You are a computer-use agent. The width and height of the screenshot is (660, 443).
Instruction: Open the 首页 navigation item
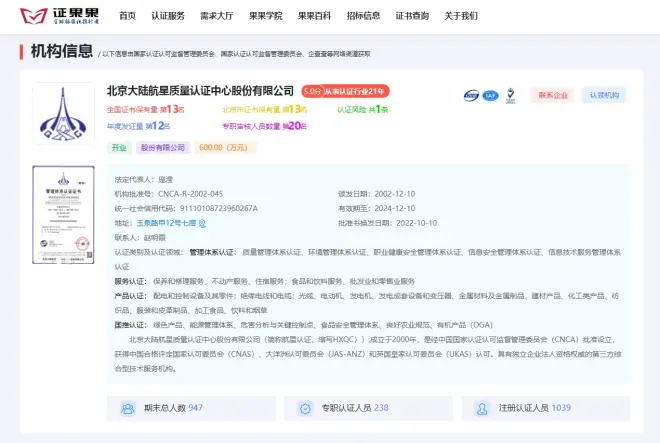pyautogui.click(x=127, y=16)
